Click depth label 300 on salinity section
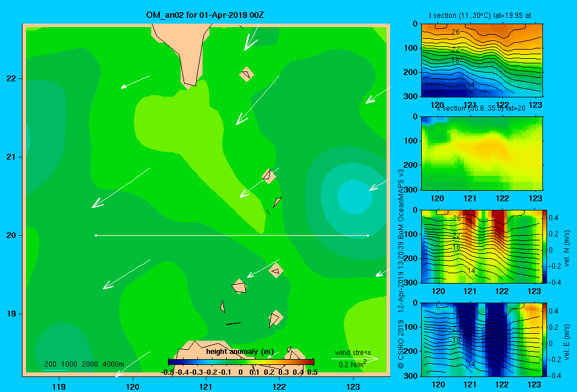Screen dimensions: 577x392 [411, 190]
